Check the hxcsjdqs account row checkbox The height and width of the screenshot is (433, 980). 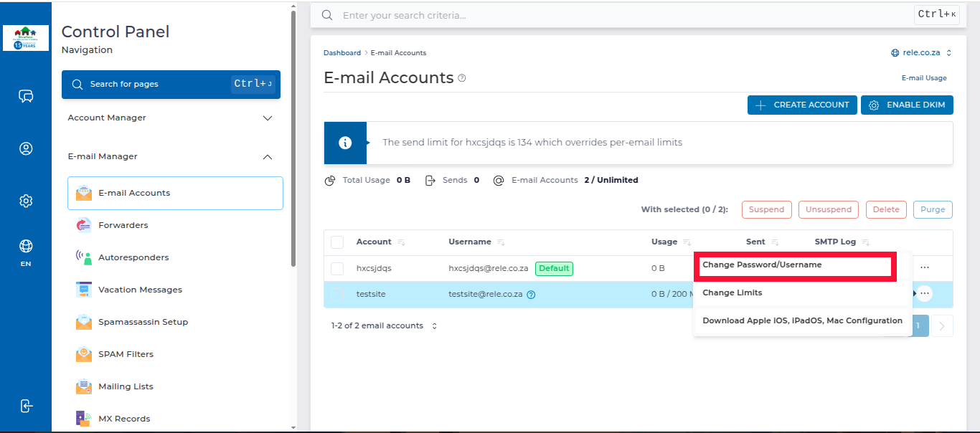click(337, 269)
